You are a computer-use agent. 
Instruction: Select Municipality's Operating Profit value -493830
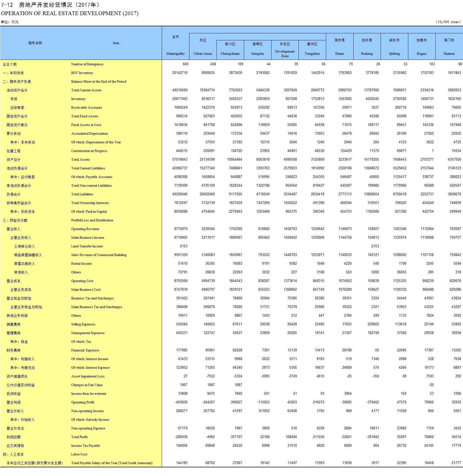(x=181, y=402)
